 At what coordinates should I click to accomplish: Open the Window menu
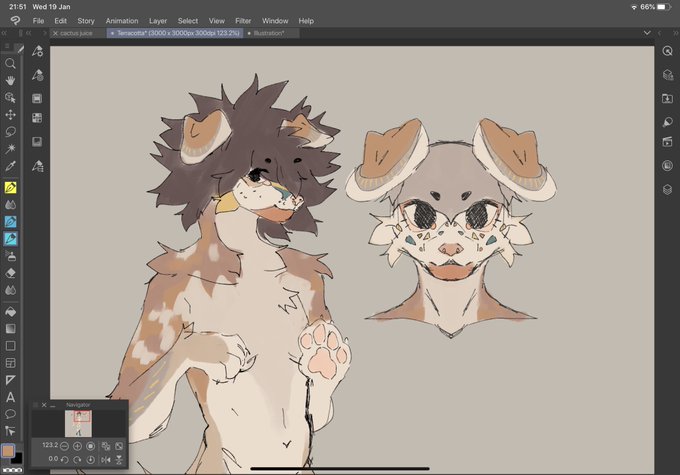275,21
